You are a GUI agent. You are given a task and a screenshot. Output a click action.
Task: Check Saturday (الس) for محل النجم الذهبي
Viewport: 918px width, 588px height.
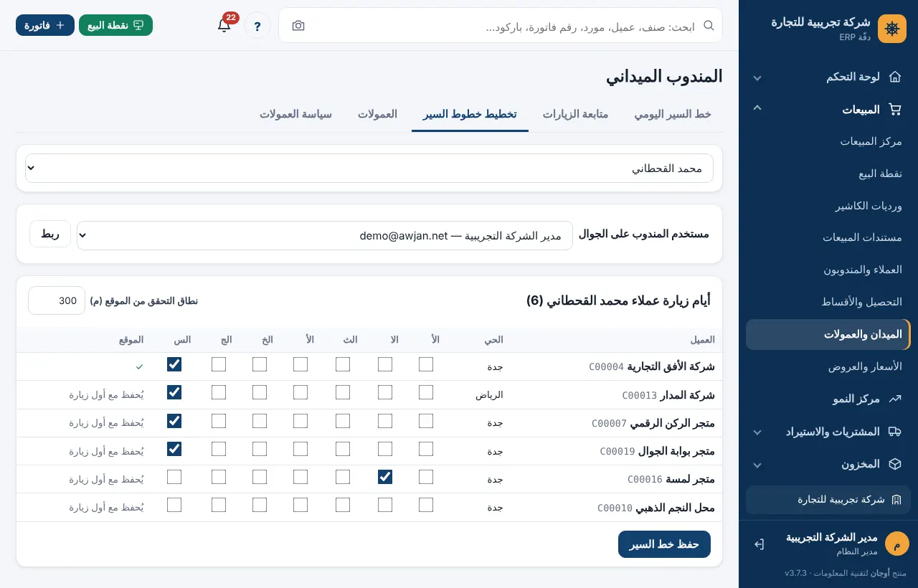coord(174,505)
